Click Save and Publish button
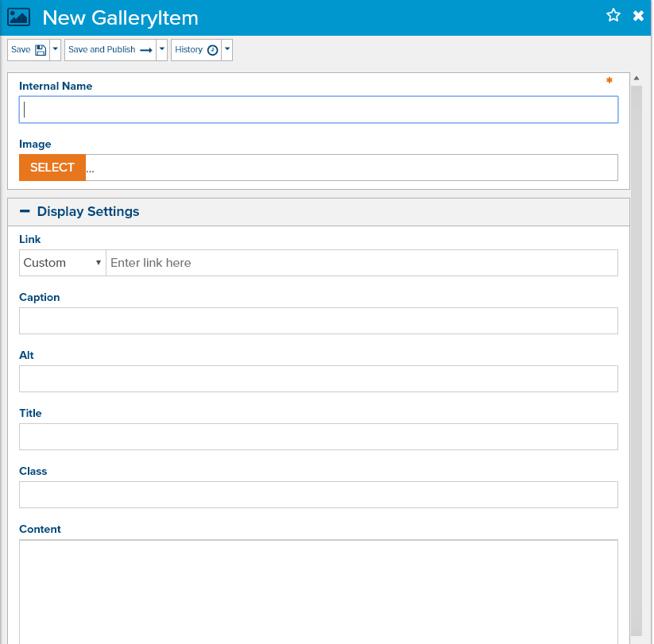 tap(110, 50)
